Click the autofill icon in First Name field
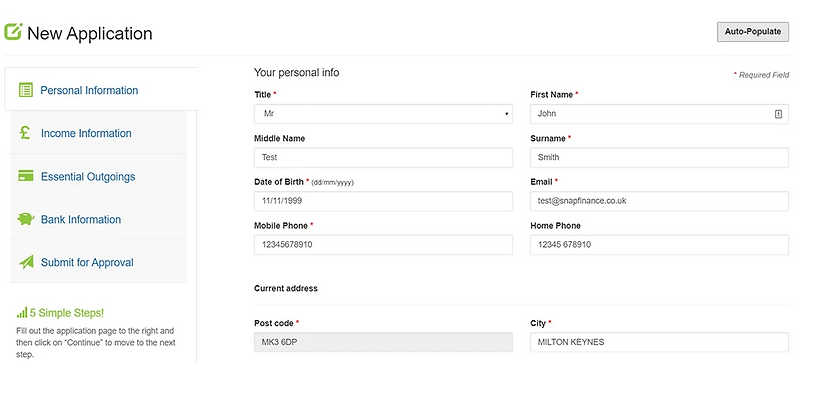Image resolution: width=818 pixels, height=395 pixels. (778, 114)
